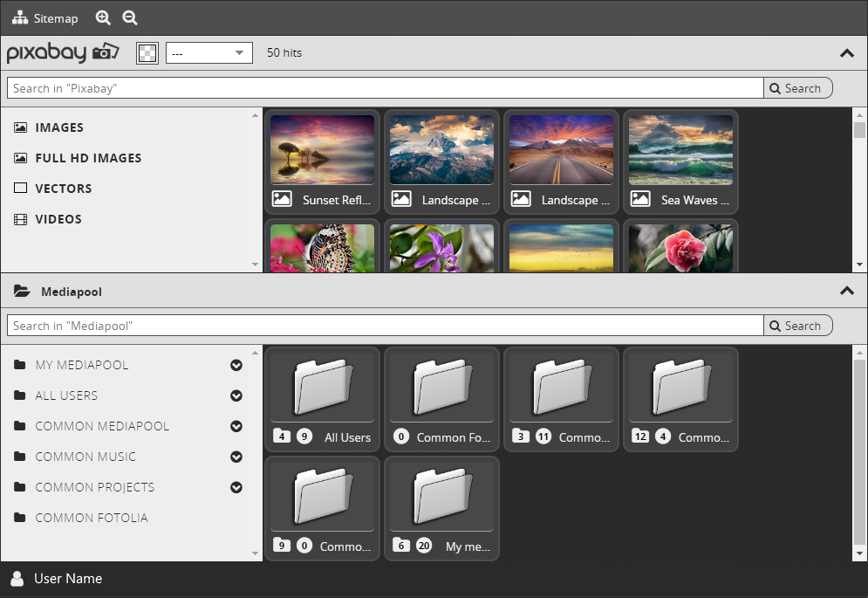Image resolution: width=868 pixels, height=598 pixels.
Task: Click the Pixabay logo
Action: 63,52
